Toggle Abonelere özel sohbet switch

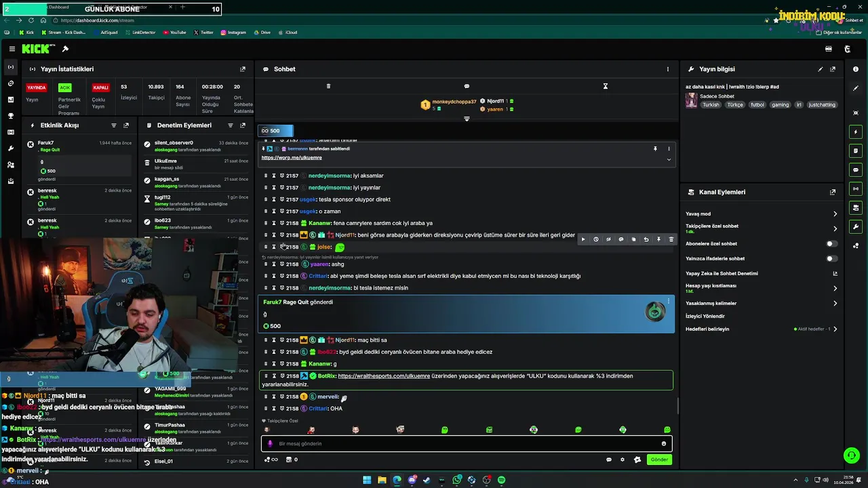point(831,244)
